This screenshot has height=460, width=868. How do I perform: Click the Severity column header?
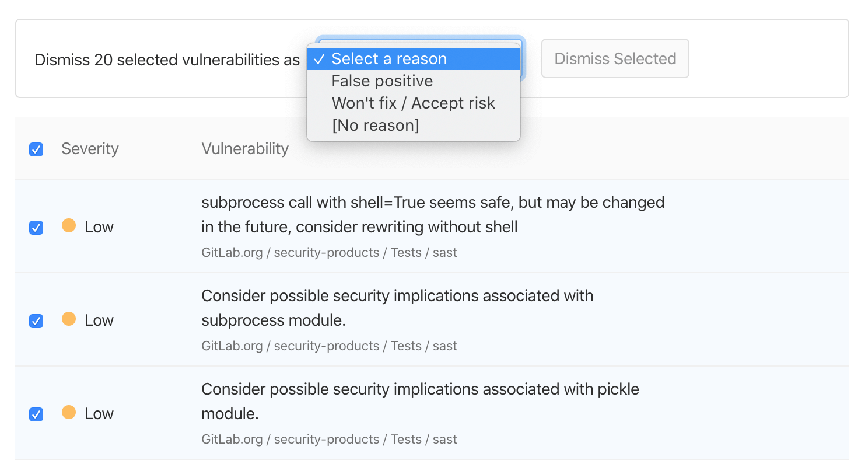[x=90, y=149]
